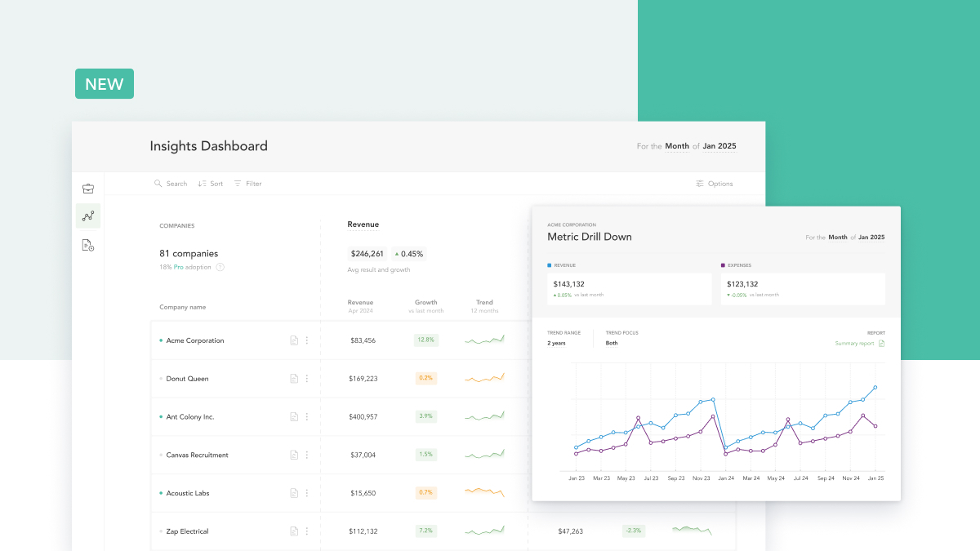Open Donut Queen row name
The image size is (980, 551).
pyautogui.click(x=187, y=379)
